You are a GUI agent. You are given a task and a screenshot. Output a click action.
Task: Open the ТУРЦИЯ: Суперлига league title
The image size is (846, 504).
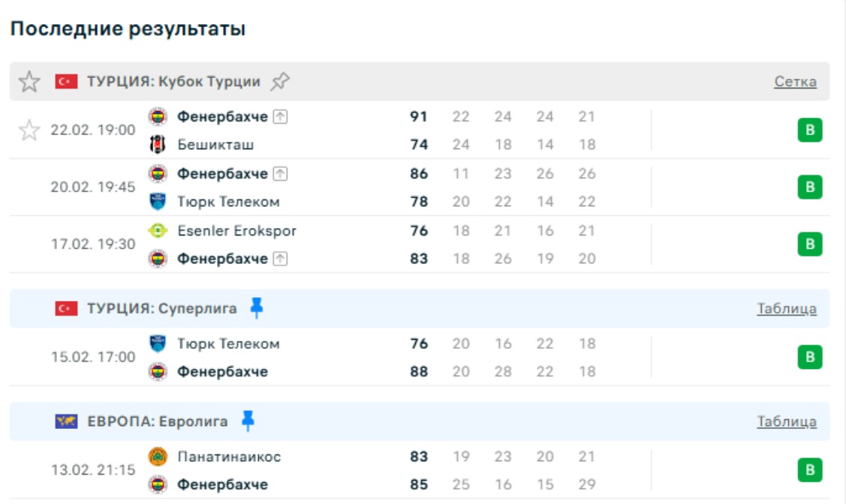tap(161, 308)
